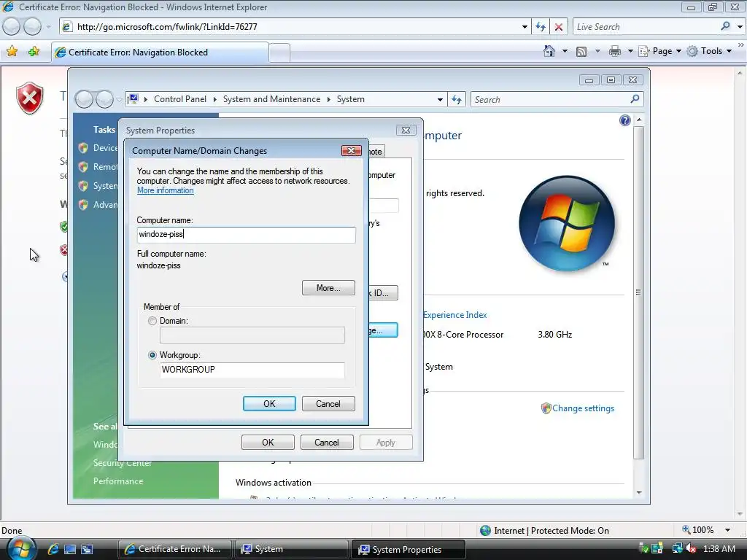This screenshot has width=747, height=560.
Task: Open the zoom level dropdown arrow
Action: click(727, 530)
